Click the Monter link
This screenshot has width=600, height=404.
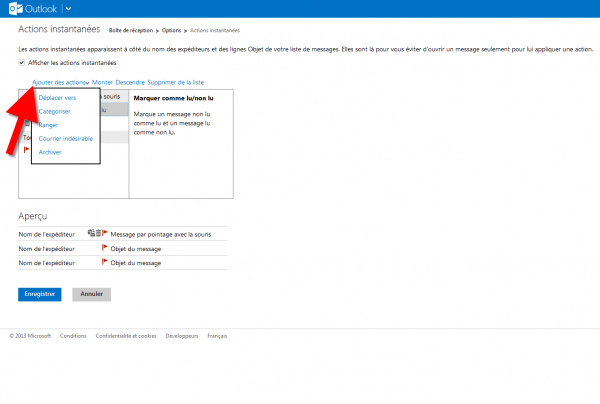(x=102, y=82)
